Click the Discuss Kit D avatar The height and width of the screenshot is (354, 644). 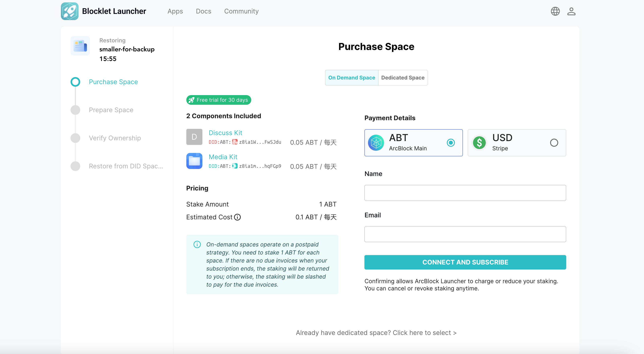pos(194,137)
